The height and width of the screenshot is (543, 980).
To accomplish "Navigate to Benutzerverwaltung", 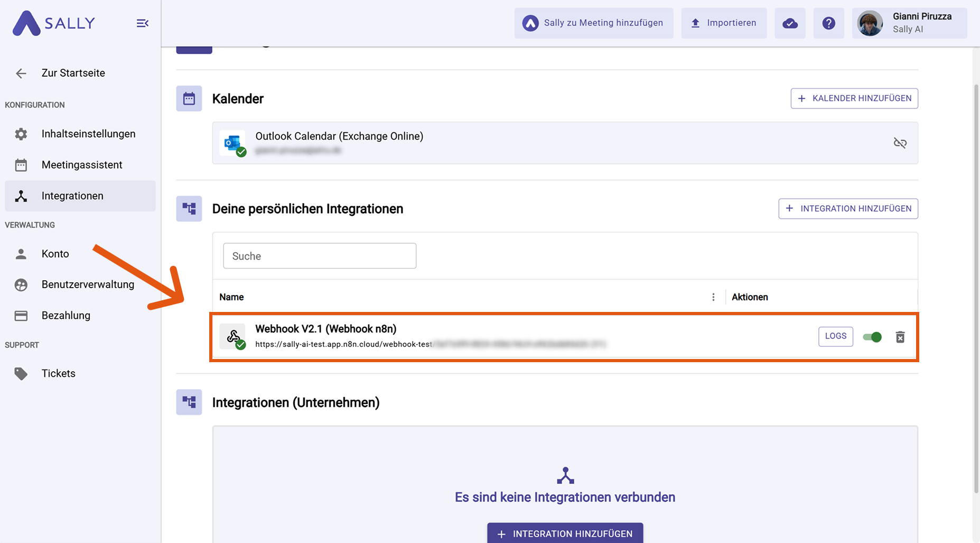I will pos(88,284).
